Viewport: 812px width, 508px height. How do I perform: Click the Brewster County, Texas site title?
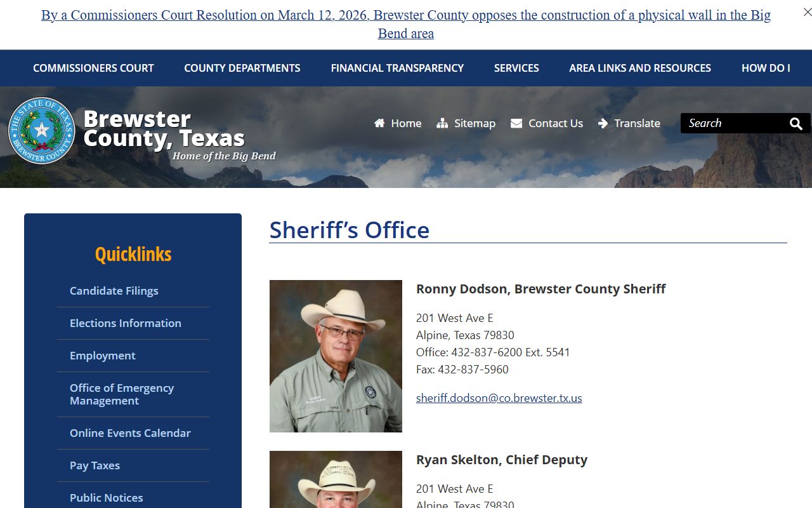(164, 128)
